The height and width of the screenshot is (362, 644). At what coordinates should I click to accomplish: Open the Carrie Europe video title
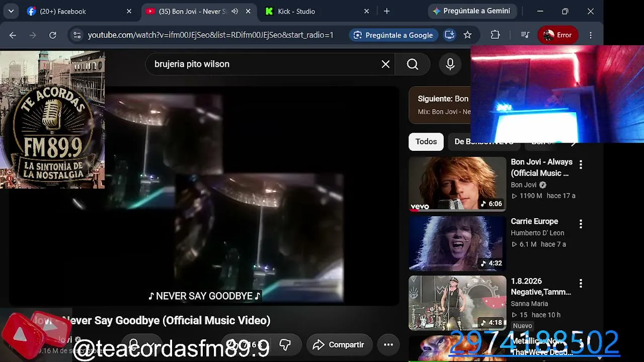(x=534, y=221)
